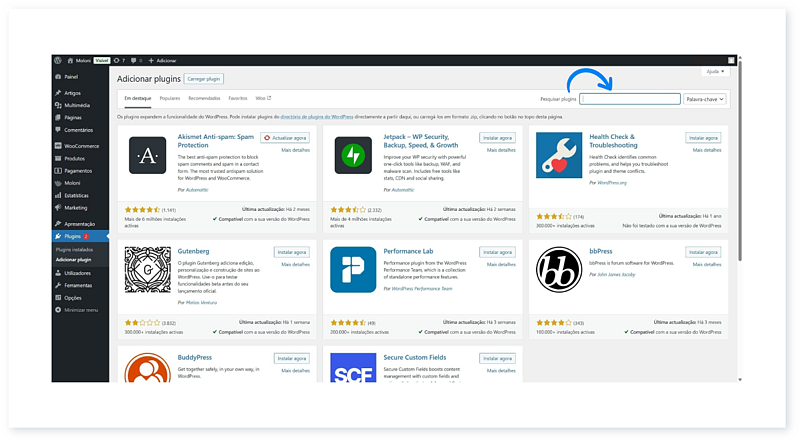Expand the Ajuda help panel
This screenshot has height=442, width=800.
[x=714, y=72]
